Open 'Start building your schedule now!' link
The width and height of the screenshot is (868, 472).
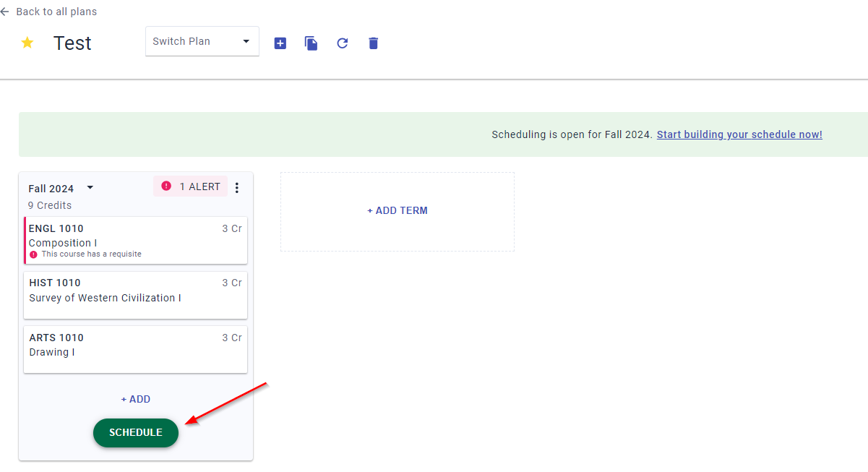tap(739, 134)
